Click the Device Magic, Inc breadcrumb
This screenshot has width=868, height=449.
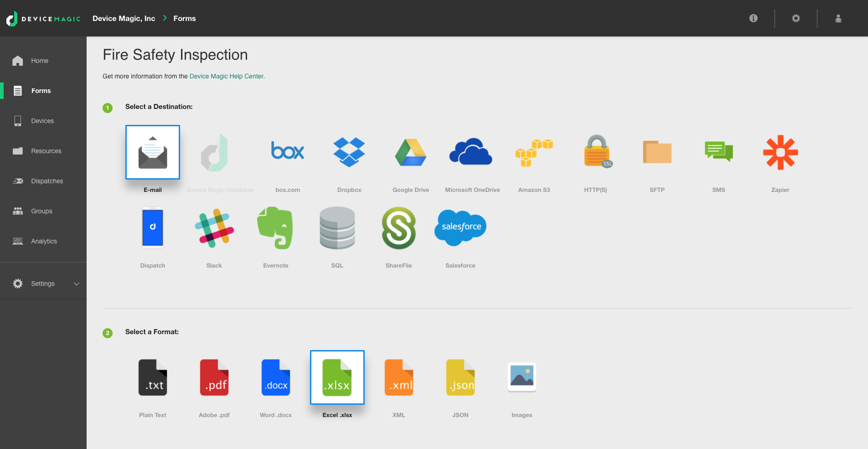124,18
